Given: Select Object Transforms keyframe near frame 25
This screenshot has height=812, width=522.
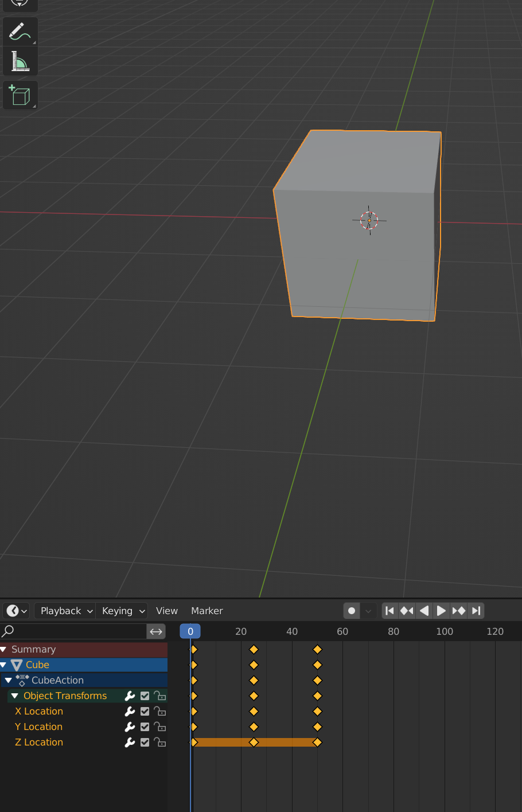Looking at the screenshot, I should (x=254, y=696).
